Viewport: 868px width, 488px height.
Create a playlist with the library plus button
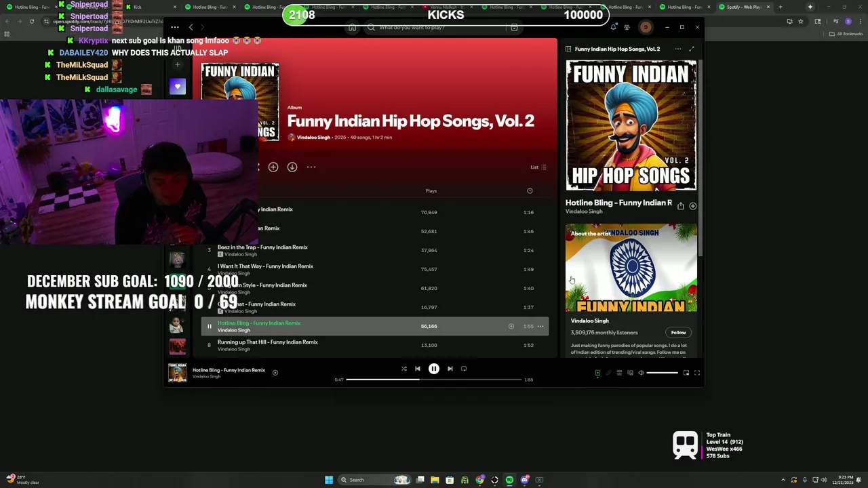click(178, 65)
